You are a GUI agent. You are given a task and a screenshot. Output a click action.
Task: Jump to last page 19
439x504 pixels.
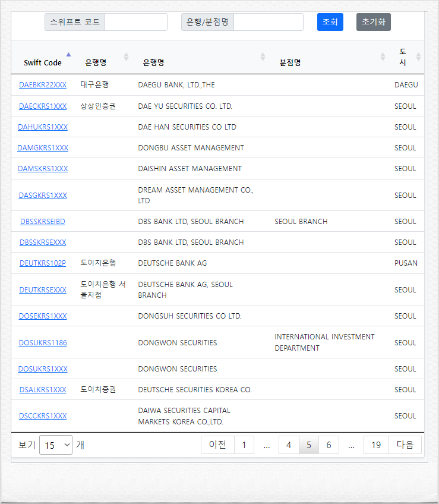[376, 445]
